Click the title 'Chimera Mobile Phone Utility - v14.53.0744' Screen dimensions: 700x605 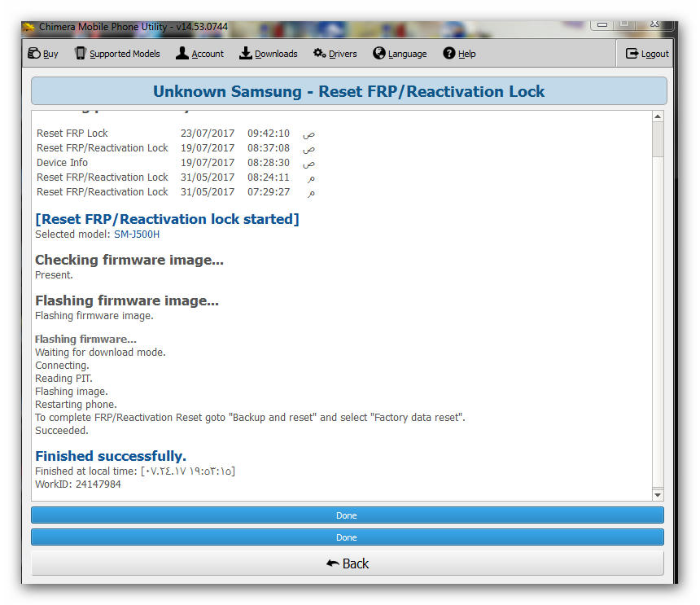[x=133, y=27]
